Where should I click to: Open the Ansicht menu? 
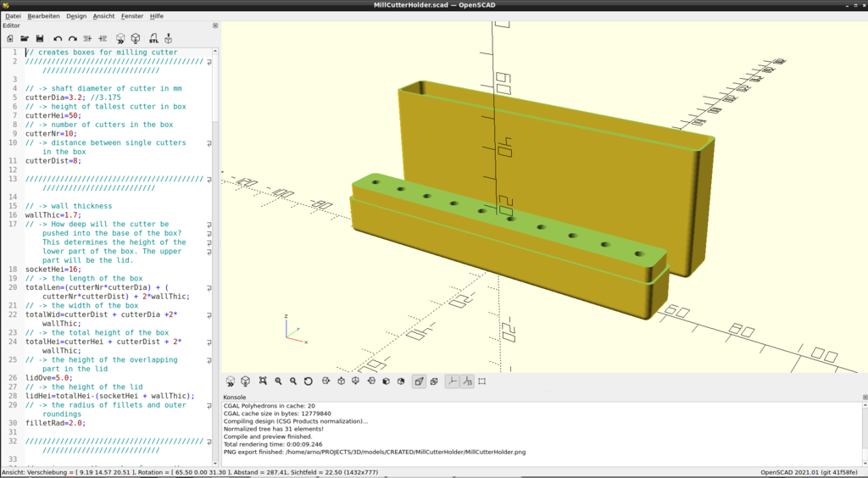[x=103, y=16]
